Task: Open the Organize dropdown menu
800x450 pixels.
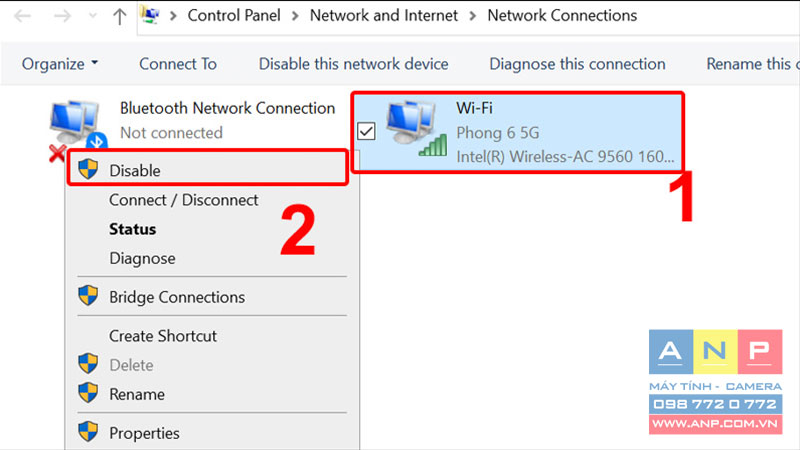Action: point(60,64)
